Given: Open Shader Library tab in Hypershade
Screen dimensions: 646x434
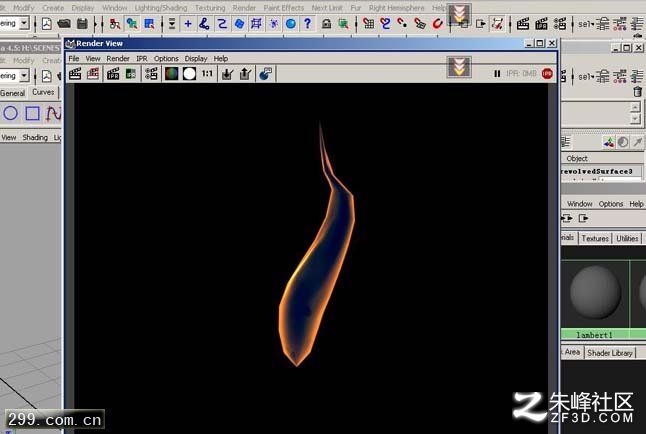Looking at the screenshot, I should pos(610,353).
